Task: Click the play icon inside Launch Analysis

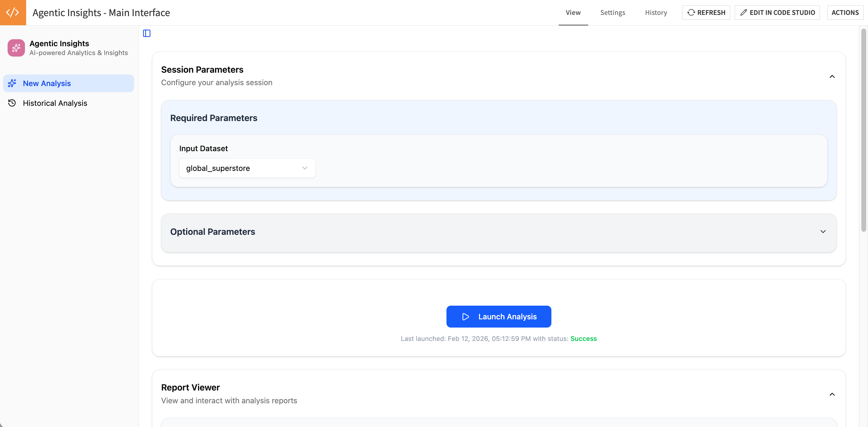Action: [x=466, y=317]
